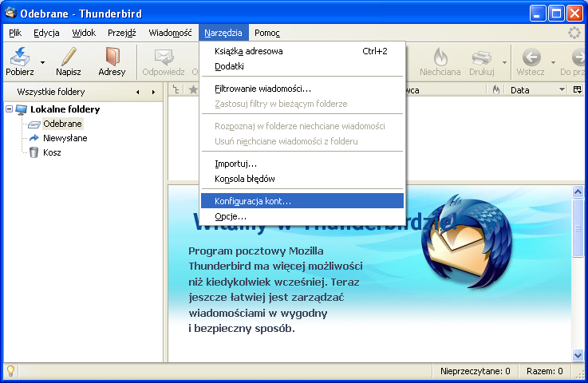The width and height of the screenshot is (588, 383).
Task: Select Konfiguracja kont menu entry
Action: 302,201
